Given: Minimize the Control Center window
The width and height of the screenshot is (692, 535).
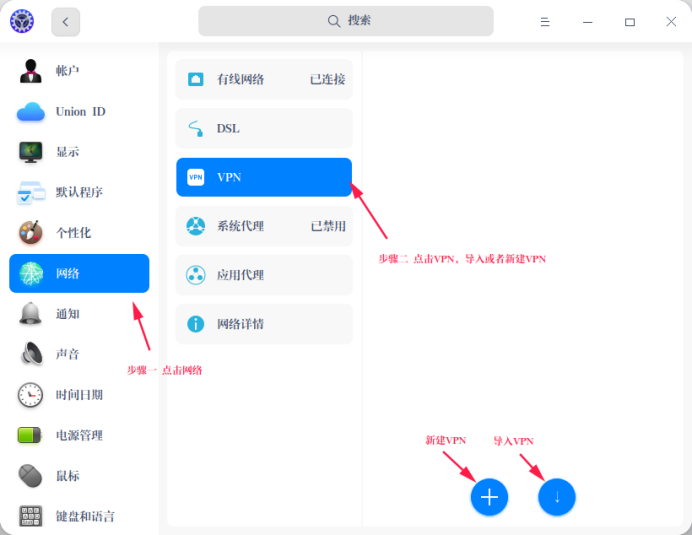Looking at the screenshot, I should [x=587, y=22].
